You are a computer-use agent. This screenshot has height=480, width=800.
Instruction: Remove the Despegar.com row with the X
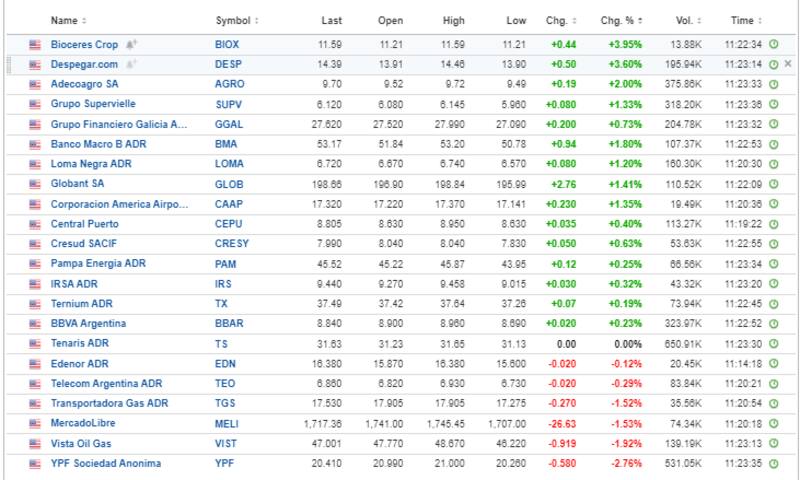(788, 64)
